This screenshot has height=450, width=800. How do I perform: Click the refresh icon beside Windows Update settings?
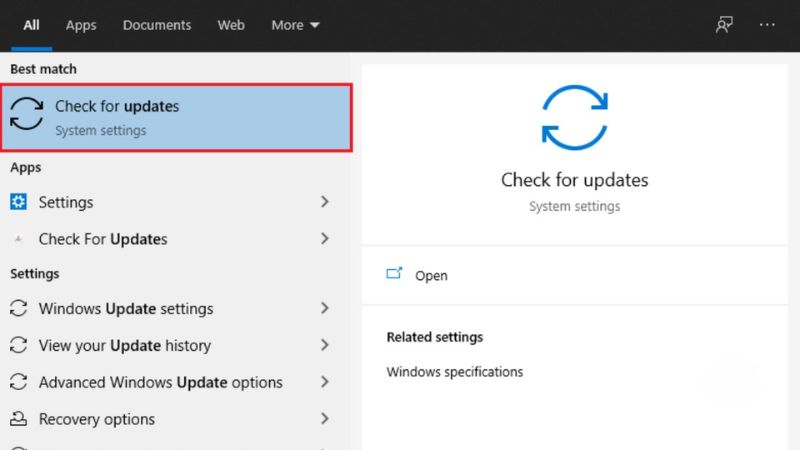pos(18,308)
